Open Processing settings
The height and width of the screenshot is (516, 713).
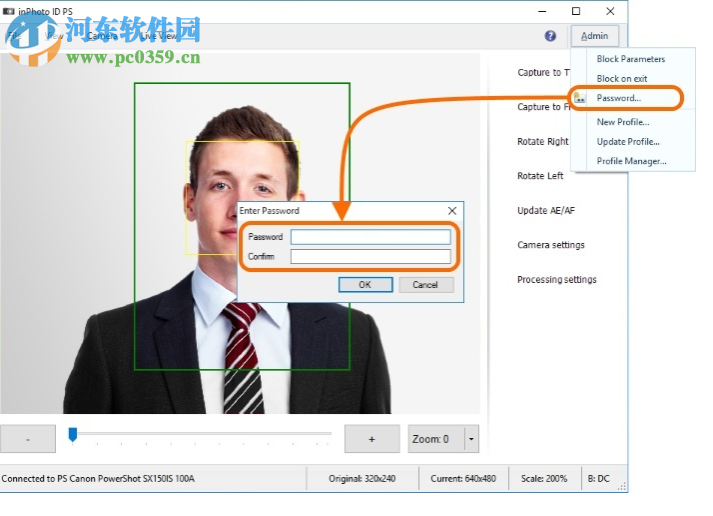(557, 280)
